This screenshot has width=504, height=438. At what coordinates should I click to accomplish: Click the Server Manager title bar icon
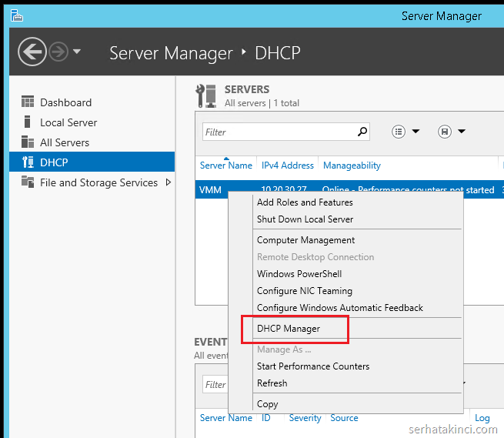coord(16,15)
